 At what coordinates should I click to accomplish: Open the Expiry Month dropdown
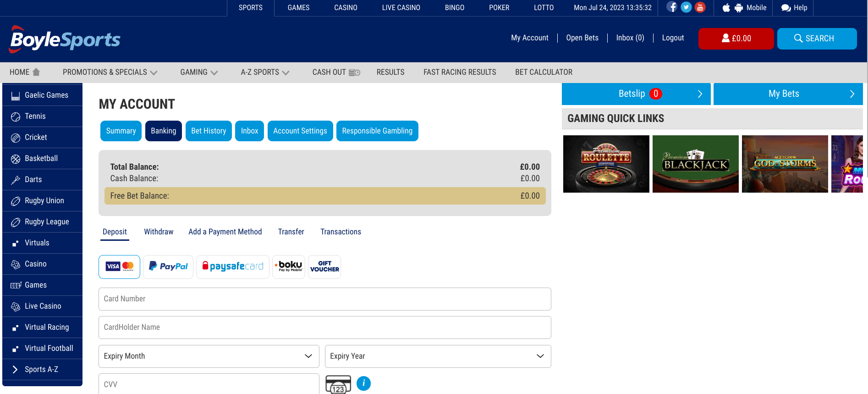209,356
